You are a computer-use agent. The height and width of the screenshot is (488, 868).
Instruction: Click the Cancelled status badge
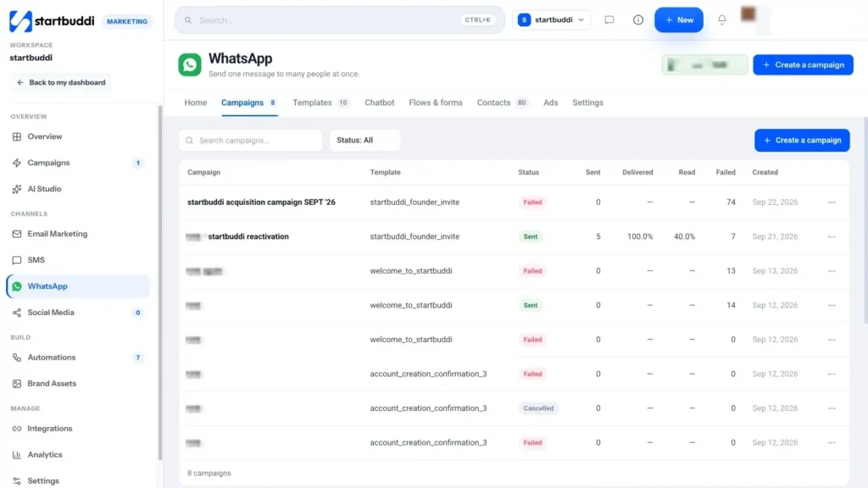[538, 408]
